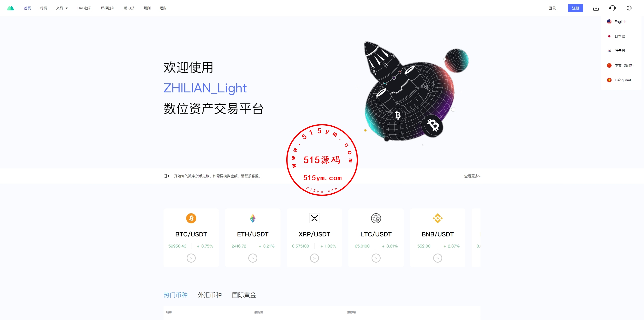Expand the 交易 dropdown menu
The width and height of the screenshot is (644, 320).
pyautogui.click(x=62, y=8)
